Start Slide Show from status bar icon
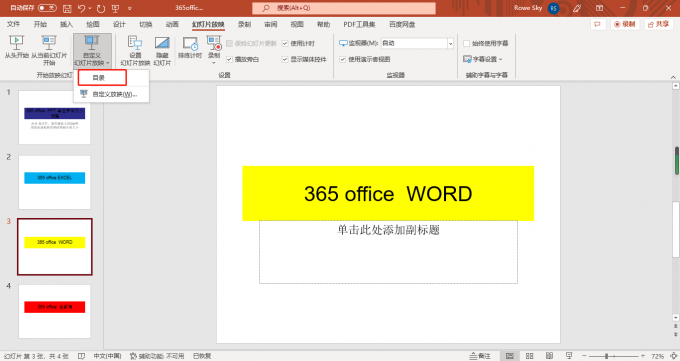Image resolution: width=680 pixels, height=361 pixels. (569, 356)
